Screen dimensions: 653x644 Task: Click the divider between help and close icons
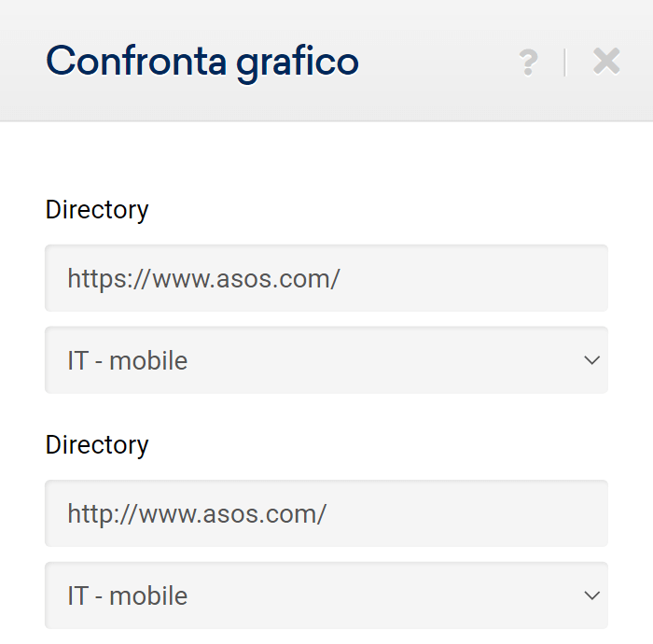click(x=565, y=63)
